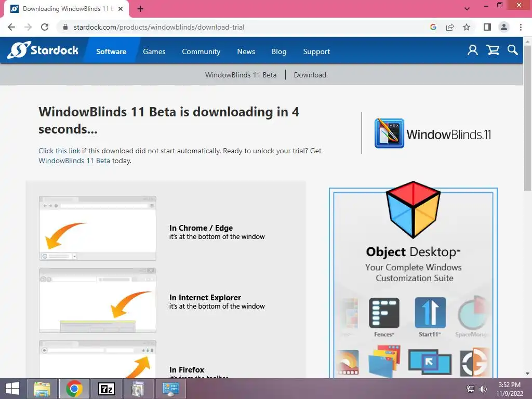Open the Software menu
The width and height of the screenshot is (532, 399).
[x=111, y=51]
